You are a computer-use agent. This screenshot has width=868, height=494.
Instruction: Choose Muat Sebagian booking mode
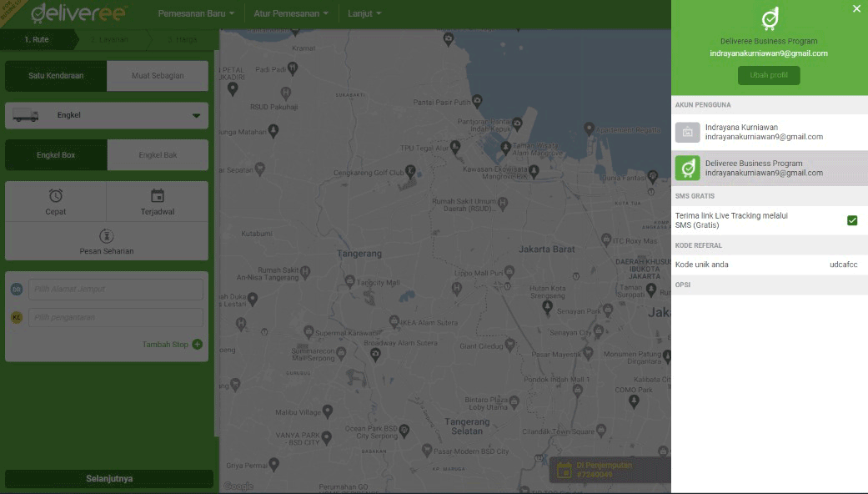pos(158,76)
